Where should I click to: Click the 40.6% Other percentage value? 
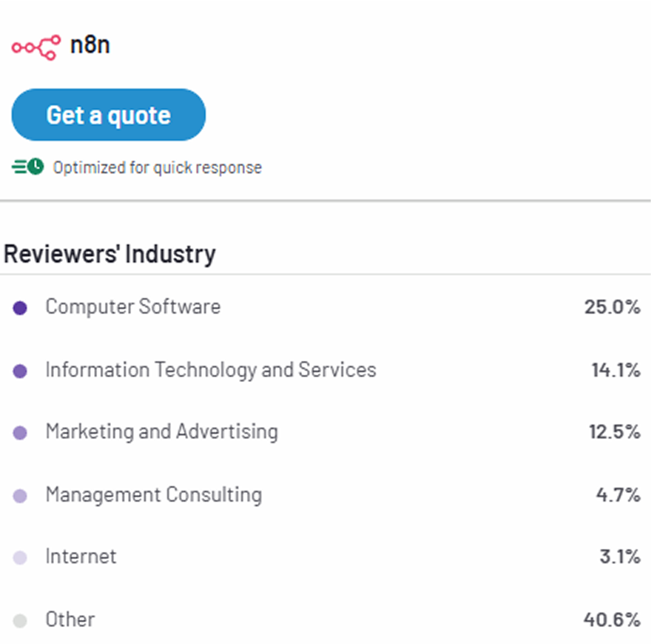[612, 620]
